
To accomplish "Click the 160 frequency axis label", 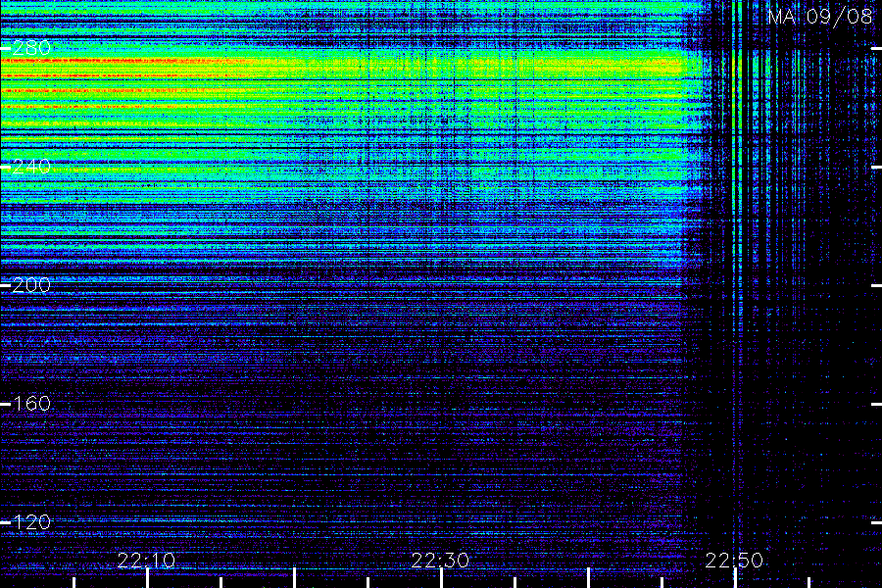I will coord(31,404).
